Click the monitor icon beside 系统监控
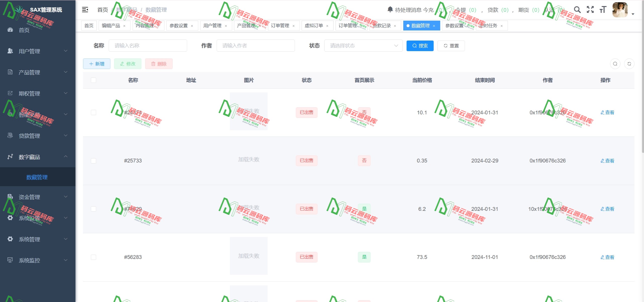The width and height of the screenshot is (644, 302). click(x=10, y=260)
